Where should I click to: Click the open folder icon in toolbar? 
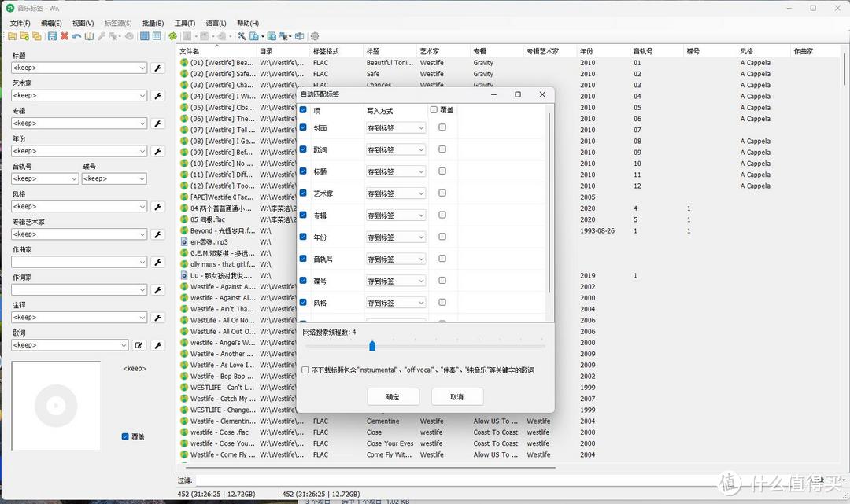pos(13,36)
